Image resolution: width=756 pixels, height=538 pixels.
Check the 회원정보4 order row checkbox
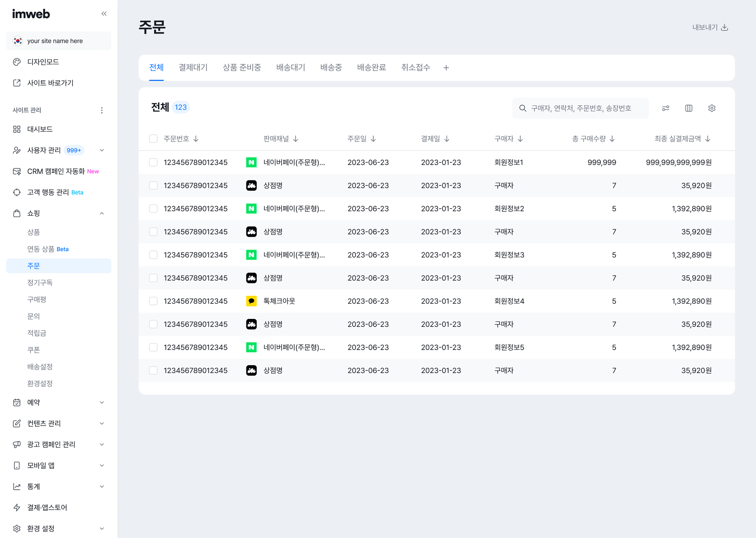tap(153, 301)
